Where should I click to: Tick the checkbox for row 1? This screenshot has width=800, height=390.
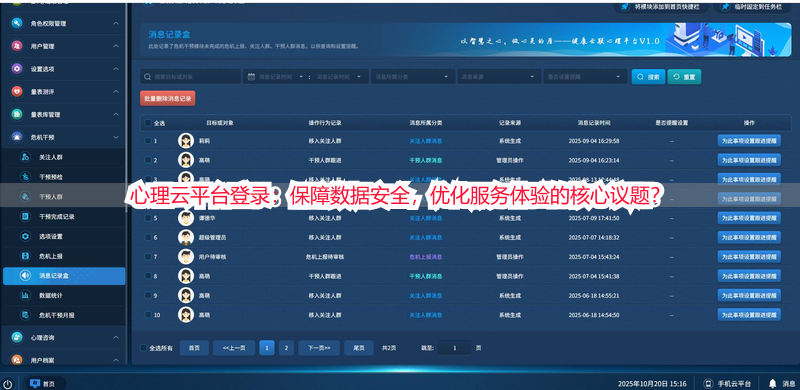coord(148,140)
